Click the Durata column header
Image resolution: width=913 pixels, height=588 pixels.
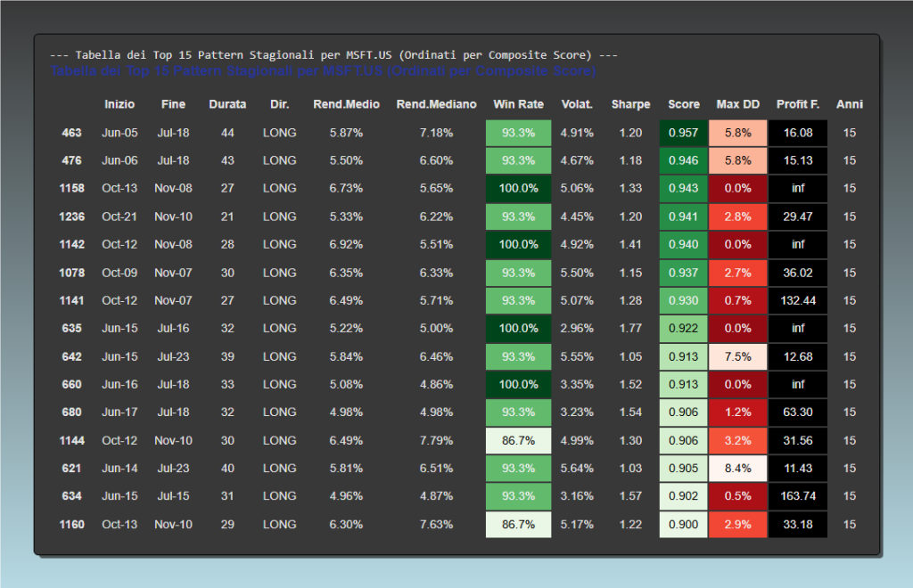pos(227,104)
